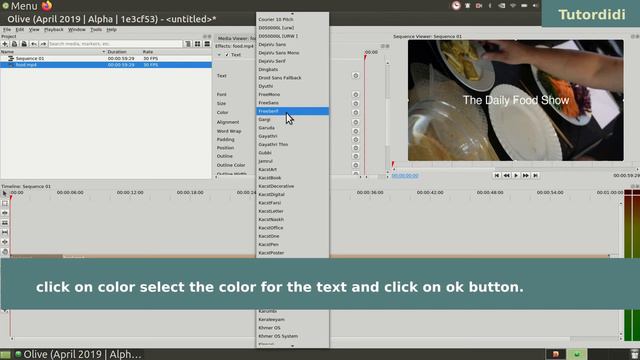Select the Pointer tool in timeline toolbar
640x360 pixels.
[5, 193]
